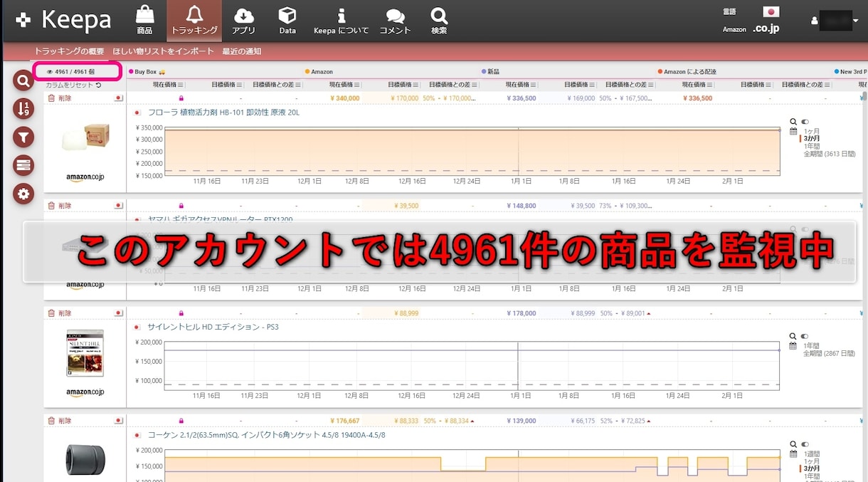Toggle the graph switch for HB-101
The height and width of the screenshot is (482, 868).
coord(805,122)
